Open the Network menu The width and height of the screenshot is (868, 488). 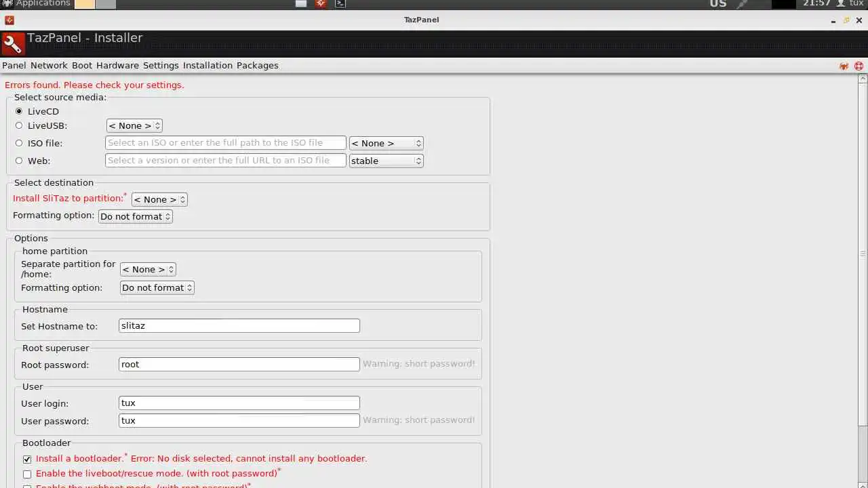[49, 66]
